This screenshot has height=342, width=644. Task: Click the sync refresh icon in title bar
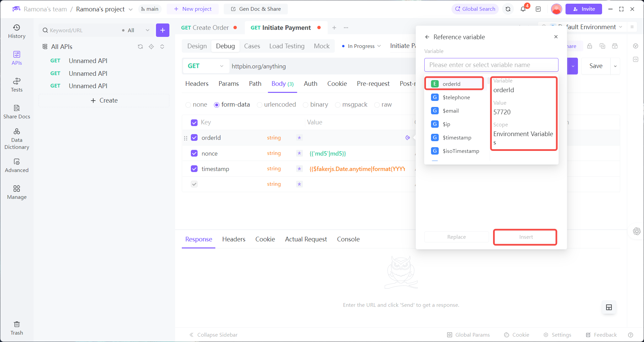(x=508, y=9)
